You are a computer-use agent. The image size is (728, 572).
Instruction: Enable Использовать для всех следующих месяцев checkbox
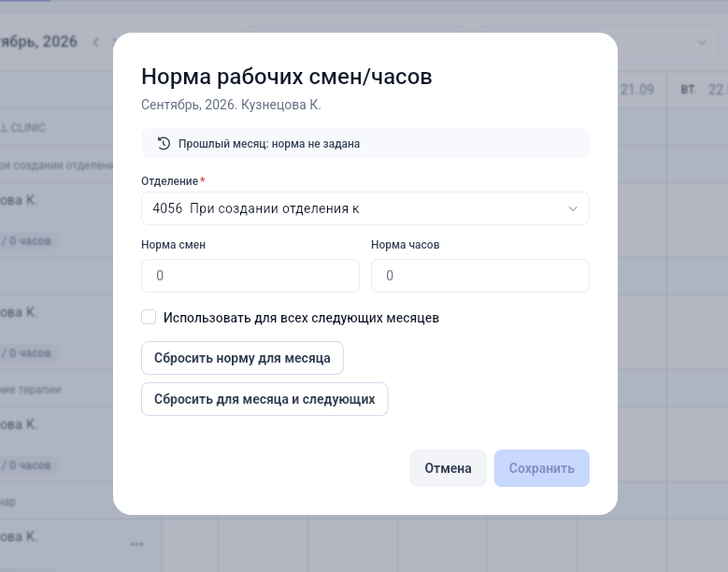pos(149,317)
